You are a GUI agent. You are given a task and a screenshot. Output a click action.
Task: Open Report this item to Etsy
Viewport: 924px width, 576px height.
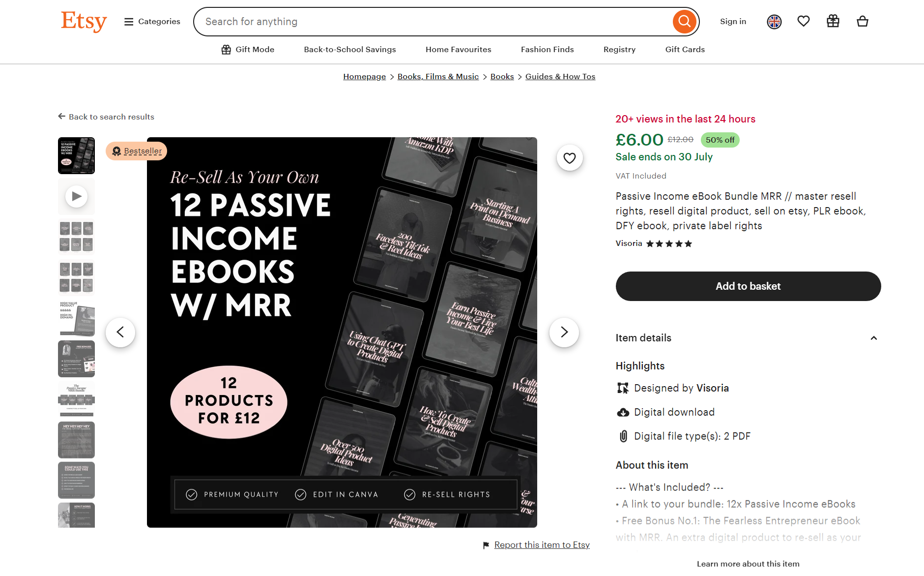541,545
